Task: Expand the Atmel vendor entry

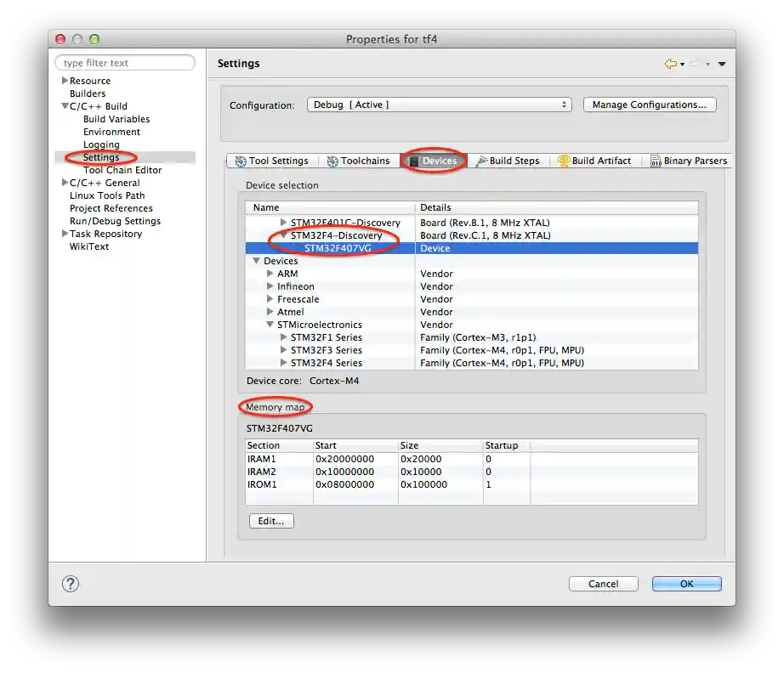Action: coord(270,311)
